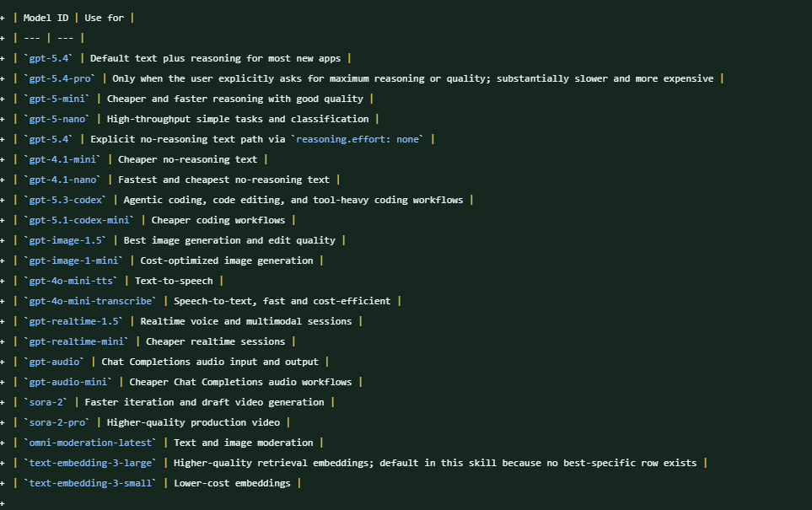Click the gpt-5.3-codex model ID
This screenshot has height=510, width=812.
(x=65, y=200)
